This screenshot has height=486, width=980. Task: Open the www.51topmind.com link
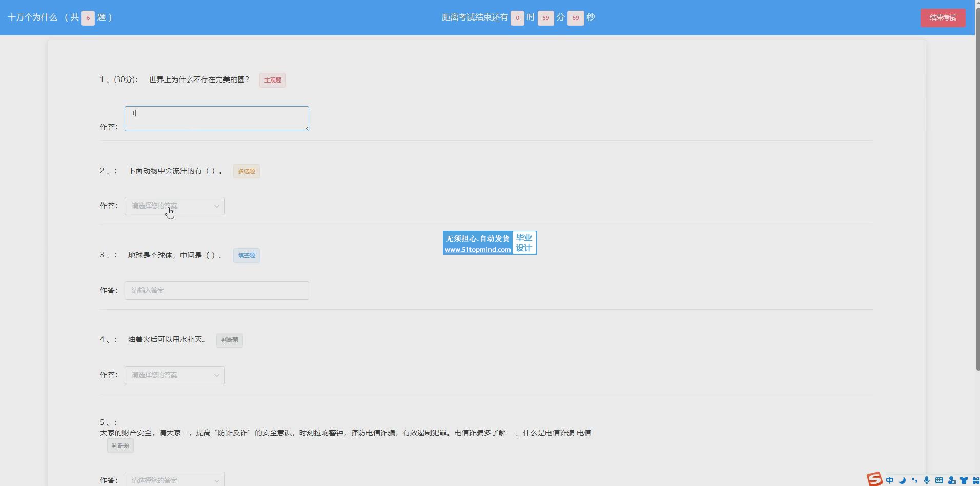pyautogui.click(x=477, y=250)
